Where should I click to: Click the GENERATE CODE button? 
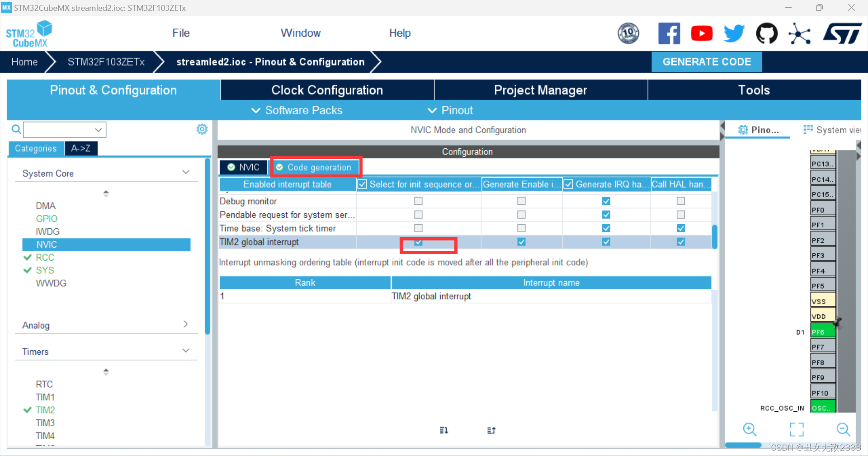[707, 62]
